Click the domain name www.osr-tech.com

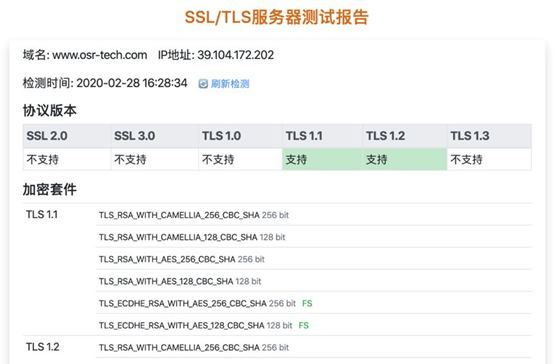click(100, 55)
